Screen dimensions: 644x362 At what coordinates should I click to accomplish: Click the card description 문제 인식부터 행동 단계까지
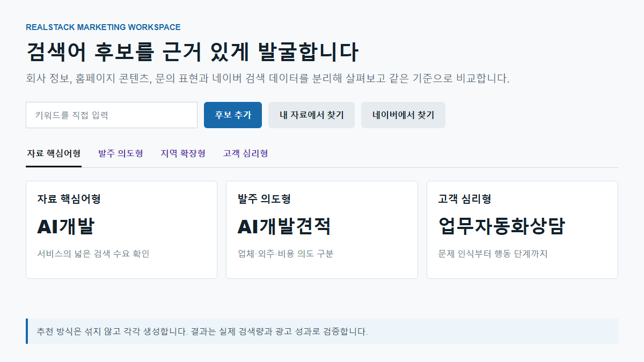[493, 254]
